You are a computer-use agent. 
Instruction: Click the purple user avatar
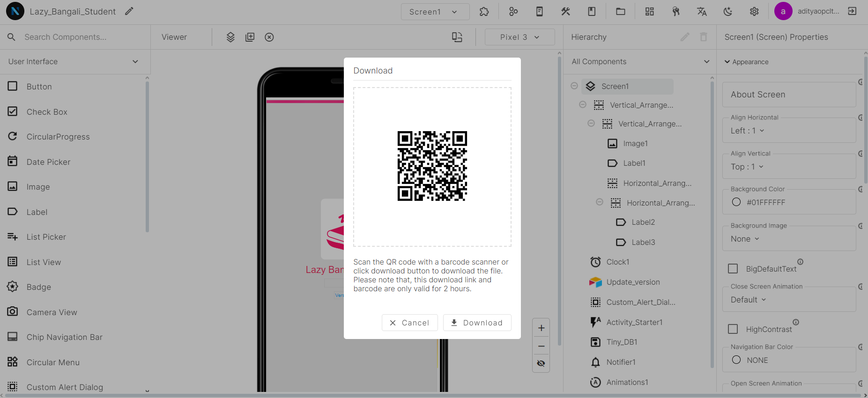coord(783,11)
